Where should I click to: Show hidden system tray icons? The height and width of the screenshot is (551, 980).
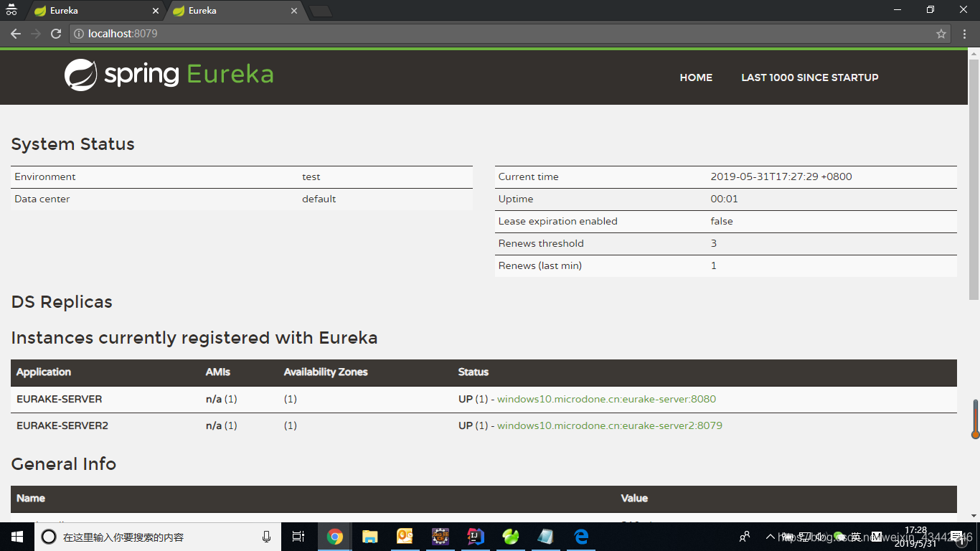click(x=771, y=537)
